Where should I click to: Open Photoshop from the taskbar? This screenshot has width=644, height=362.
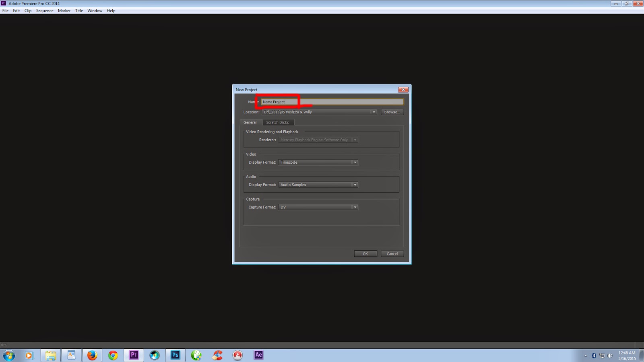pos(175,355)
